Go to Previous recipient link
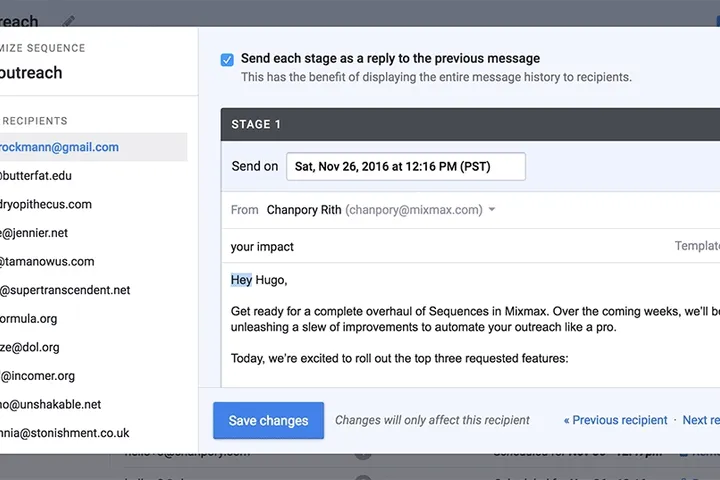 click(x=615, y=420)
